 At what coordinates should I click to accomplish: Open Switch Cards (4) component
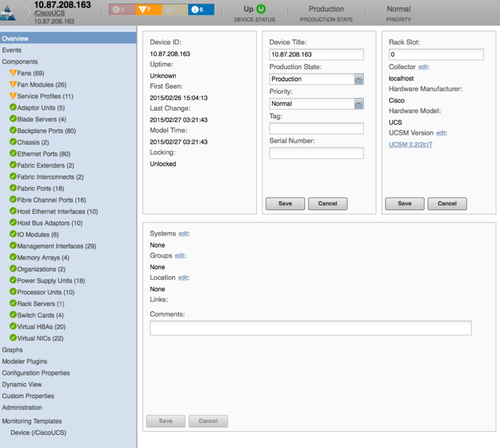click(41, 315)
